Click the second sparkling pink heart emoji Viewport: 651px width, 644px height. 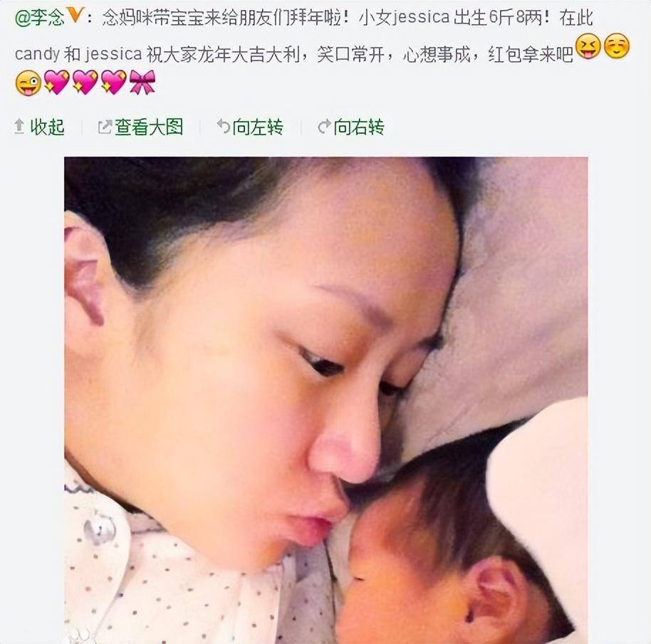[85, 82]
